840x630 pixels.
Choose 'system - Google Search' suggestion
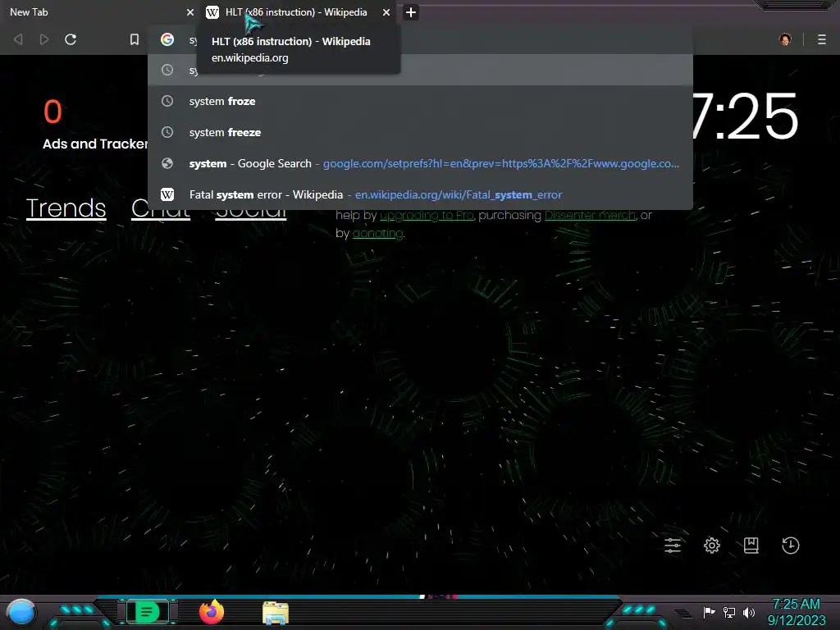point(420,163)
